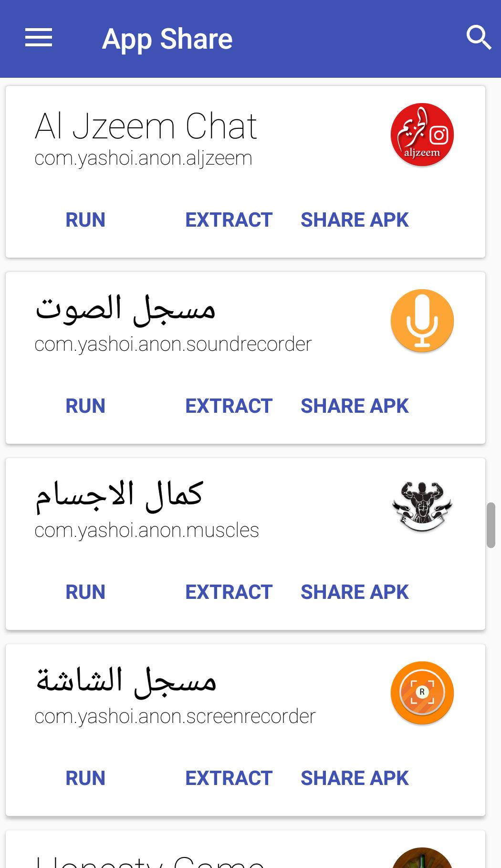The width and height of the screenshot is (501, 868).
Task: Tap the orange screen recorder app icon
Action: pos(422,693)
